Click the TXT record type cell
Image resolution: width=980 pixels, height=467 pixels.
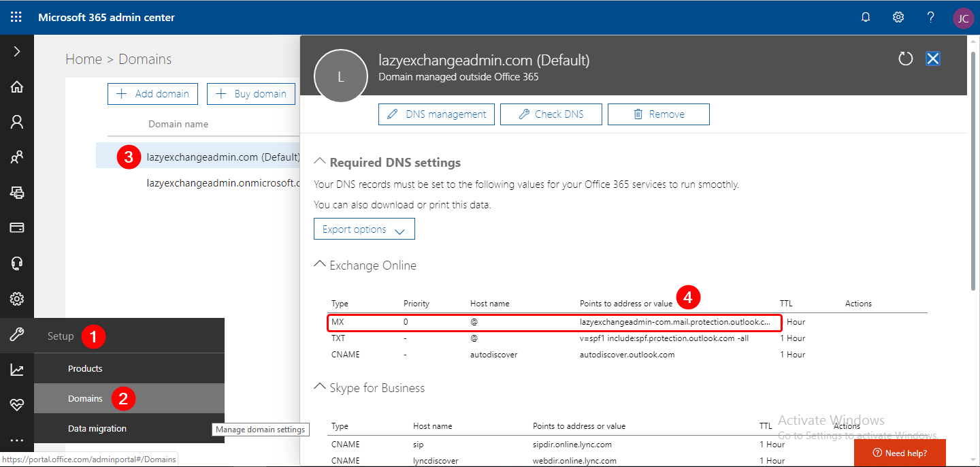pos(338,338)
